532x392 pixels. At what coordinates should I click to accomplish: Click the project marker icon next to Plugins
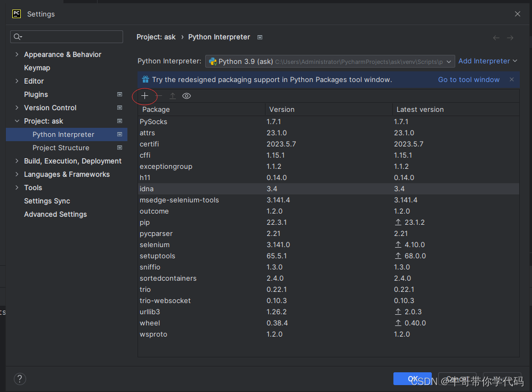pyautogui.click(x=119, y=94)
